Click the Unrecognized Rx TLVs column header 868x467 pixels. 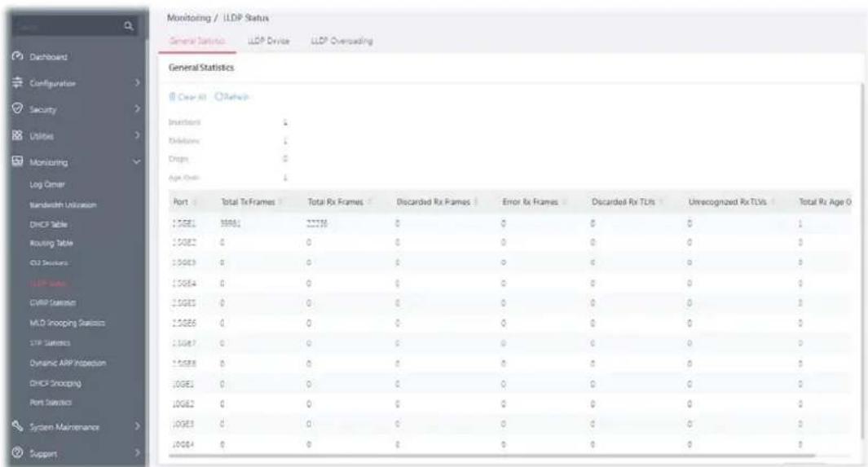coord(727,202)
